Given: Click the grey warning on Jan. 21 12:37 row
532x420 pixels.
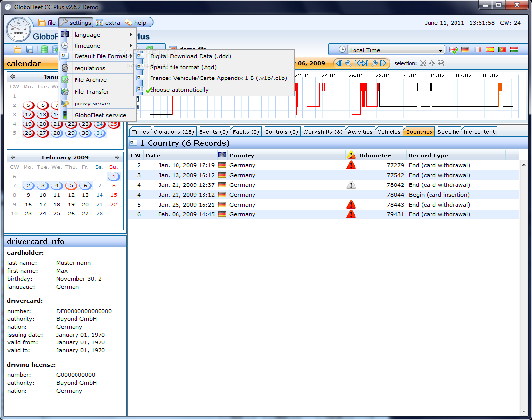Looking at the screenshot, I should [351, 185].
